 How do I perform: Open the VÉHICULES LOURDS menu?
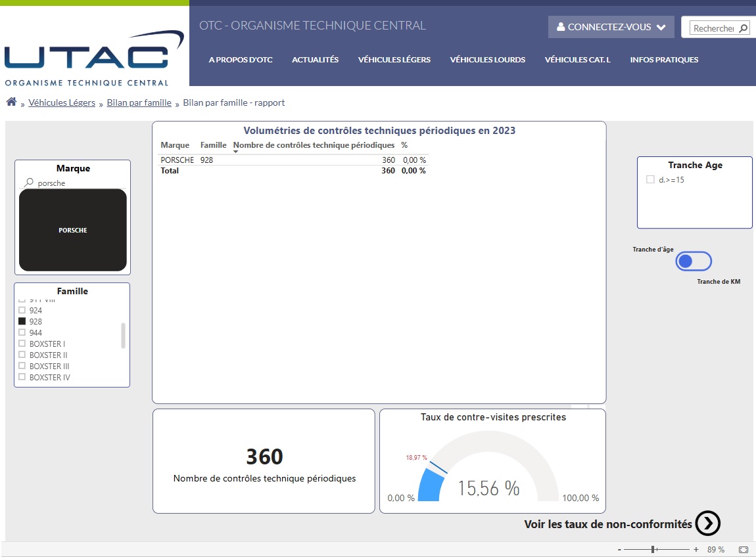[x=487, y=60]
